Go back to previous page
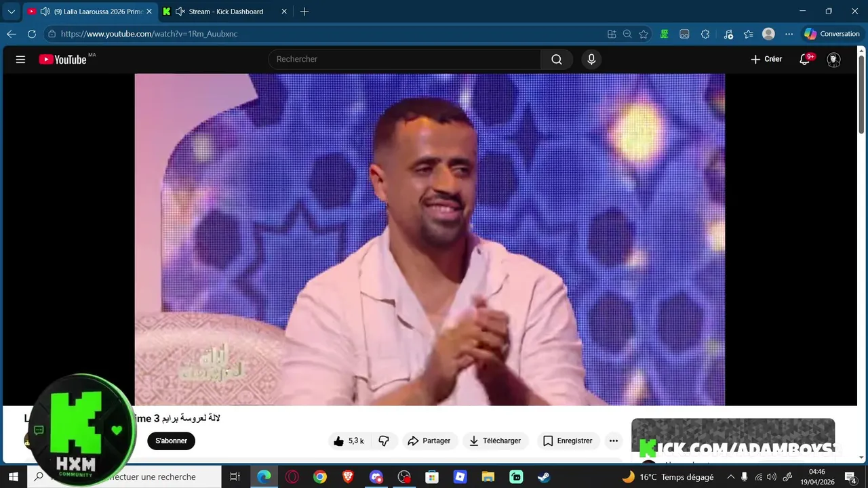The width and height of the screenshot is (868, 488). pyautogui.click(x=12, y=34)
